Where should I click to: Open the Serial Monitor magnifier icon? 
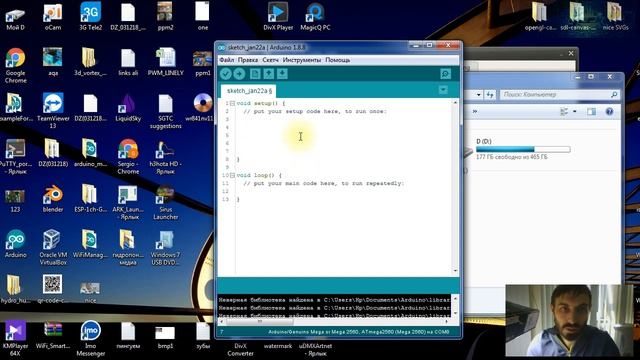click(x=445, y=74)
